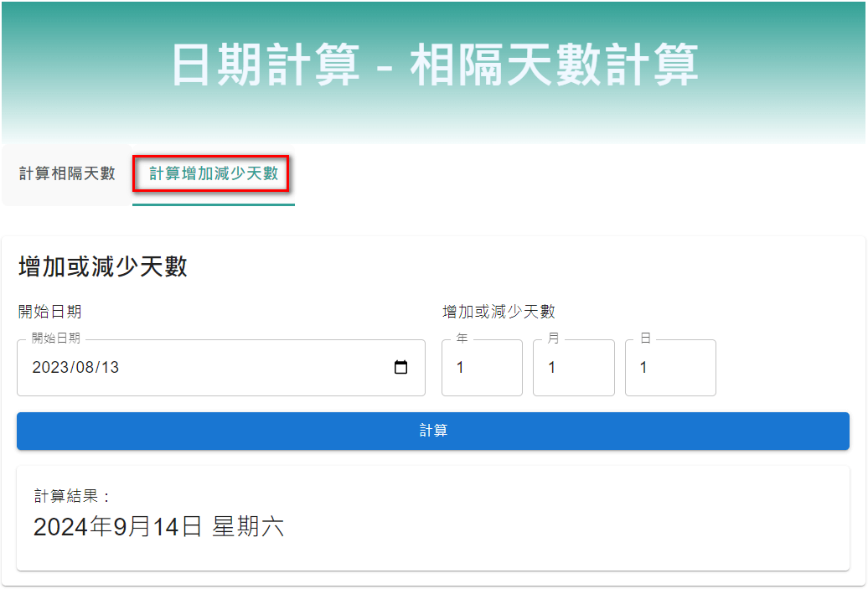Open the calendar date picker icon

click(401, 367)
